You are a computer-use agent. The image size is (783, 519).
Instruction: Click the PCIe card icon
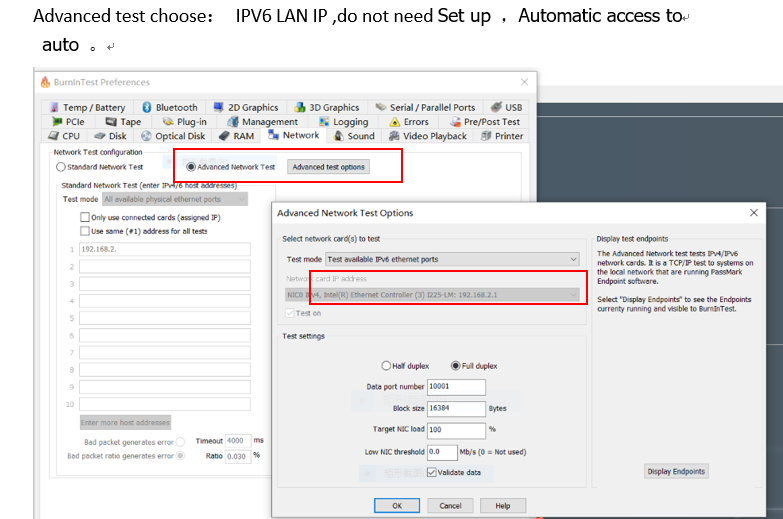point(57,121)
